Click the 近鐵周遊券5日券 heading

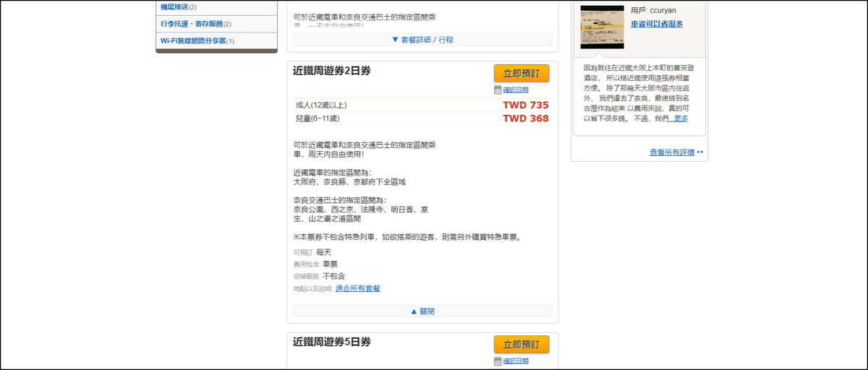(332, 341)
